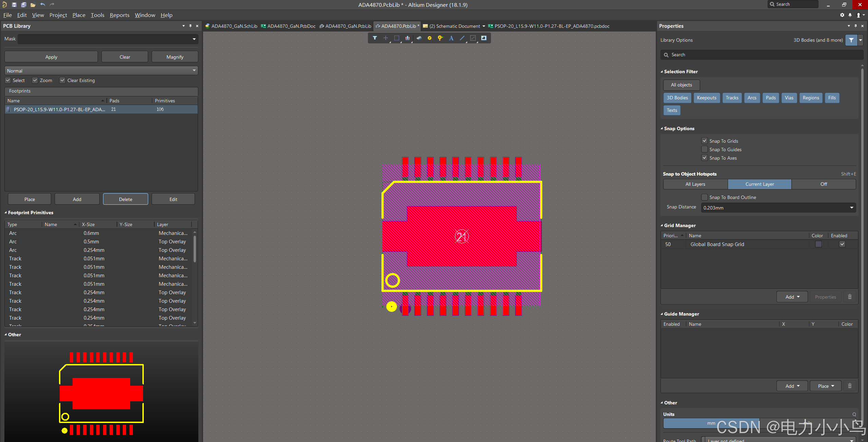The width and height of the screenshot is (868, 442).
Task: Click the Apply button
Action: coord(51,57)
